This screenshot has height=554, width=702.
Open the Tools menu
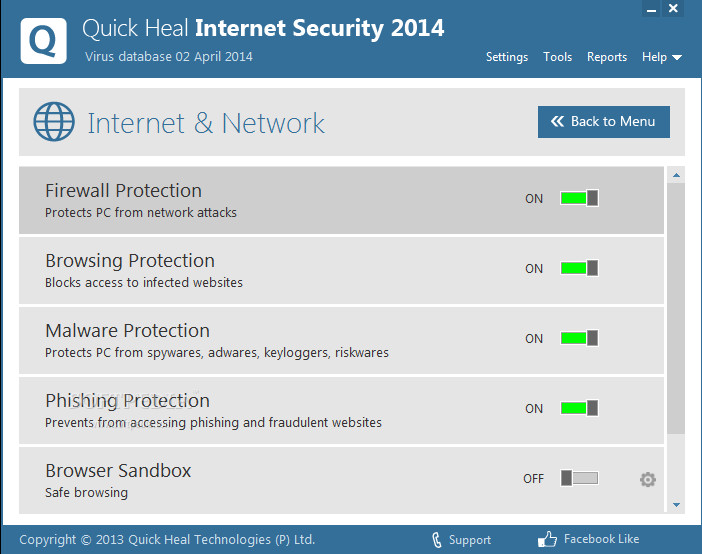(557, 57)
